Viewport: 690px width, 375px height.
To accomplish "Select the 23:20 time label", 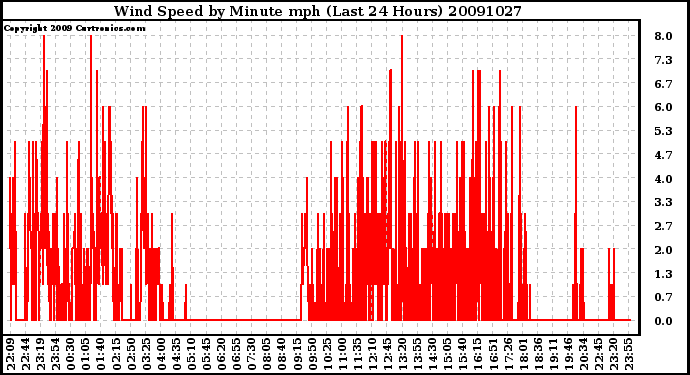I will (x=613, y=354).
